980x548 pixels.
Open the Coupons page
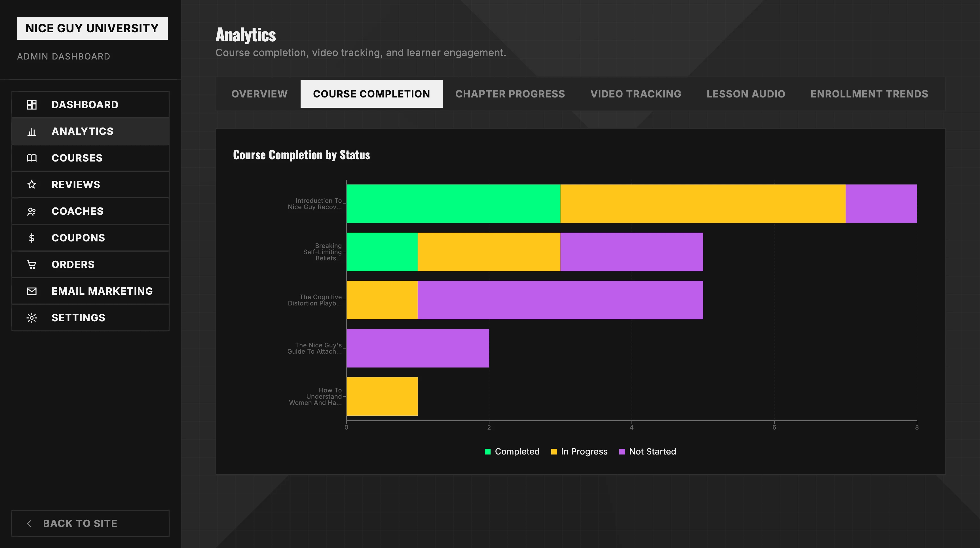(90, 238)
